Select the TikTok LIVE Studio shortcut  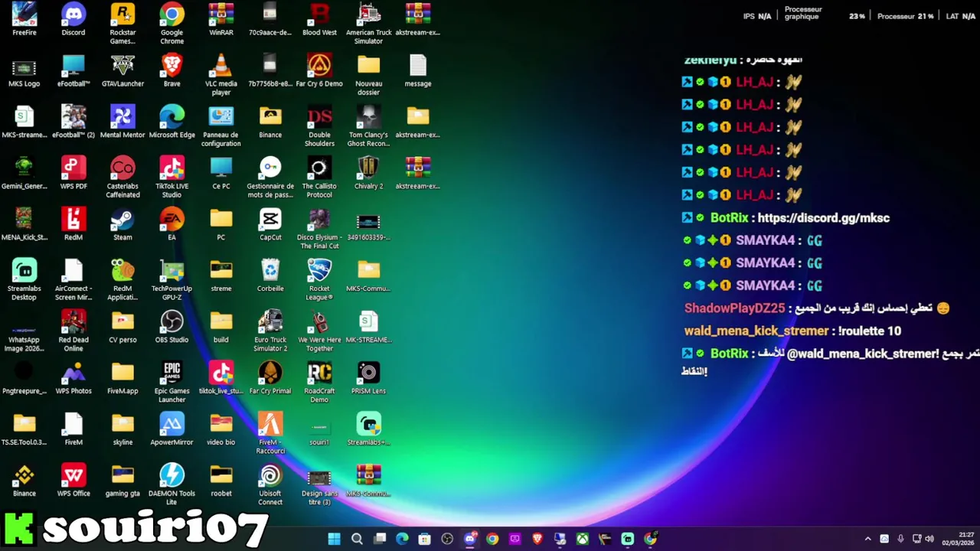(171, 177)
